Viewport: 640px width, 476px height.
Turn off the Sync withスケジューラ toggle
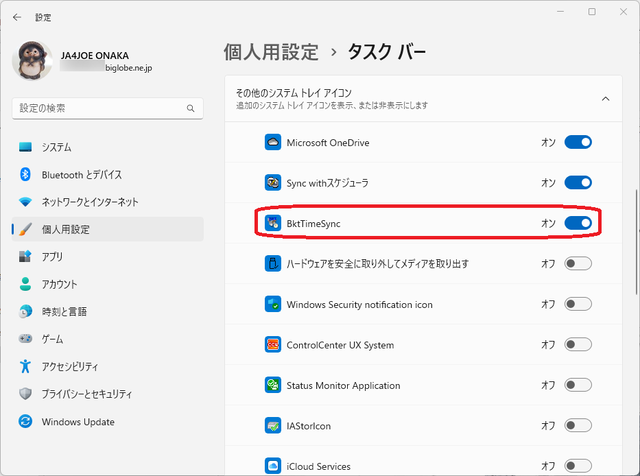578,182
